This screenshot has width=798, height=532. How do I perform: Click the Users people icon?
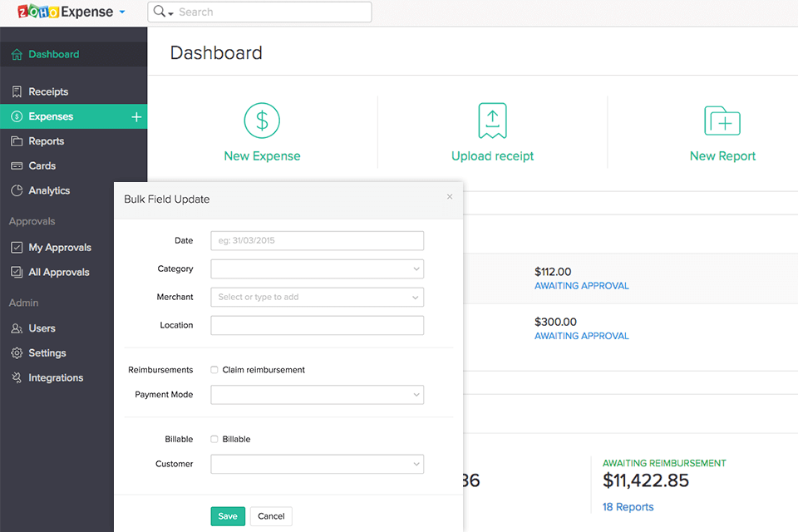17,328
